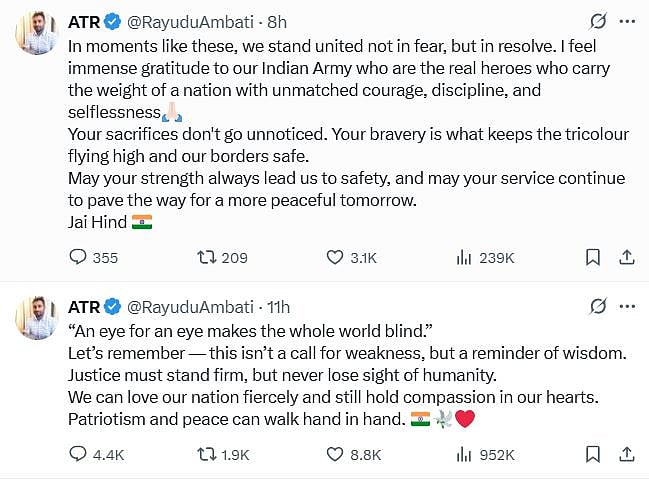649x481 pixels.
Task: Reply to the tweet with 4.4K replies
Action: [78, 454]
